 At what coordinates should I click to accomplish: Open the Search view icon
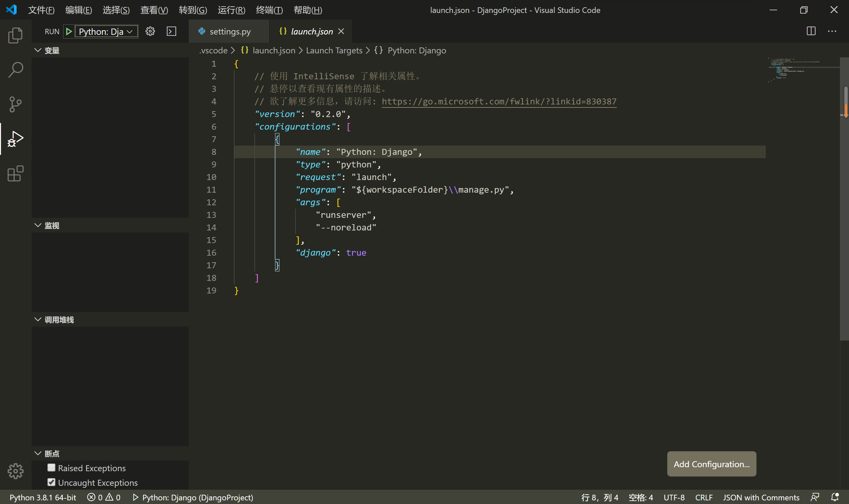(15, 70)
